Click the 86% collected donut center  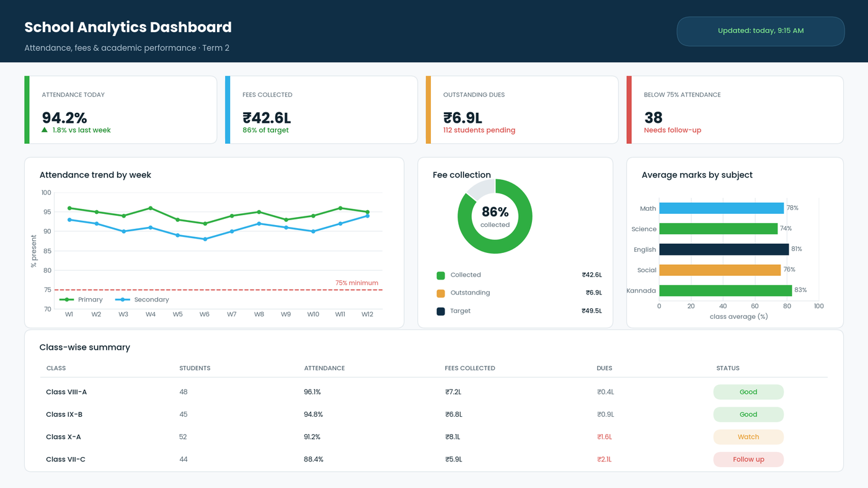tap(495, 216)
